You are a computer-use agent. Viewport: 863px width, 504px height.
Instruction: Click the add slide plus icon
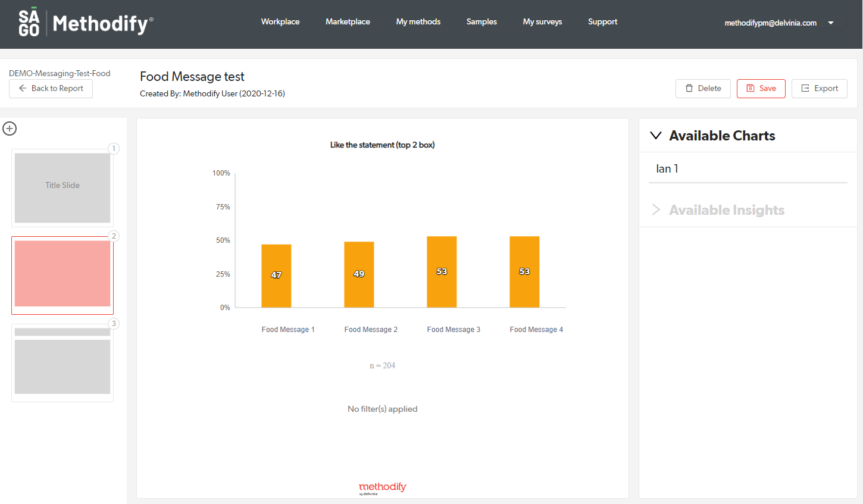coord(10,129)
